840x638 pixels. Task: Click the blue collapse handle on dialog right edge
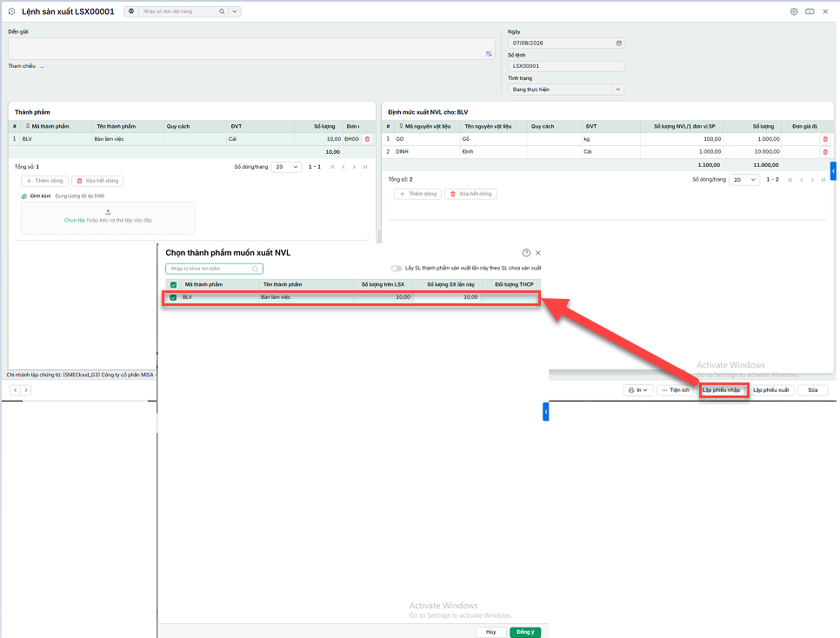pos(546,411)
